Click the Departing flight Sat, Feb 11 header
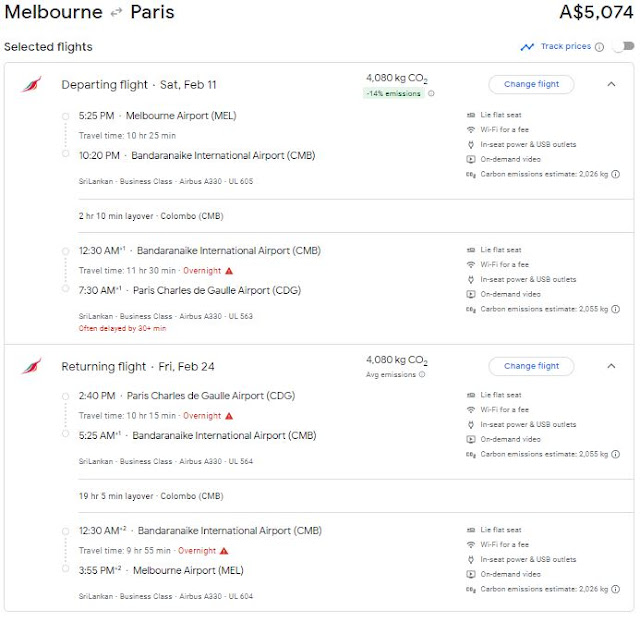640x622 pixels. [138, 85]
